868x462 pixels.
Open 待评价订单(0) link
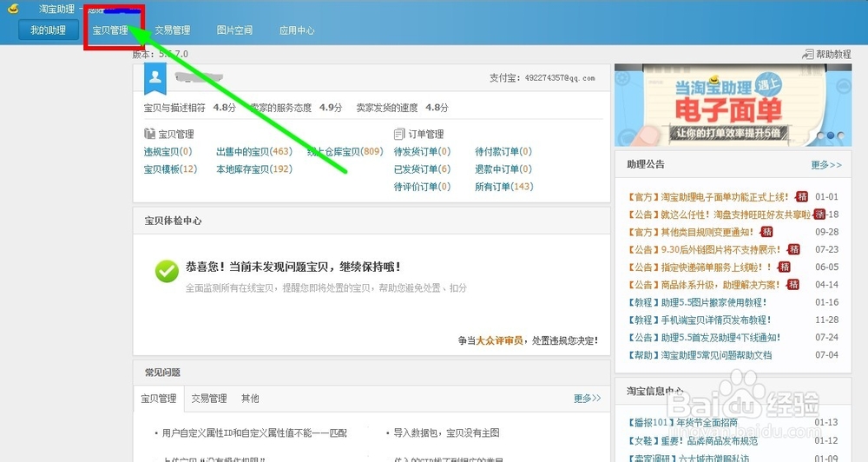pyautogui.click(x=423, y=187)
